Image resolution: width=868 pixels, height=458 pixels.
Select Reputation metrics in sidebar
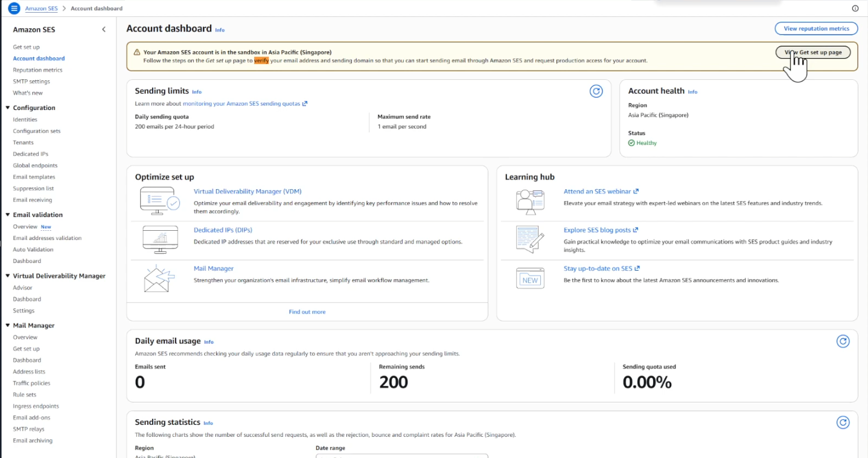coord(37,70)
